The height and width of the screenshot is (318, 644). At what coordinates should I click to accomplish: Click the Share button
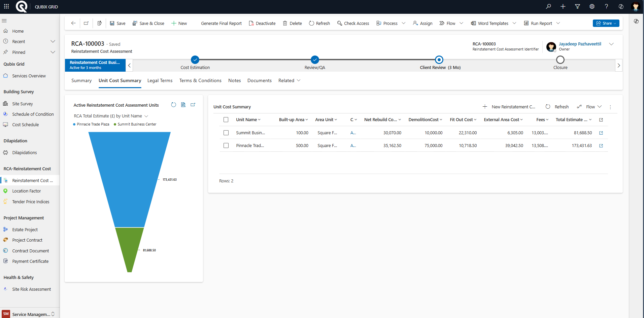(x=605, y=23)
